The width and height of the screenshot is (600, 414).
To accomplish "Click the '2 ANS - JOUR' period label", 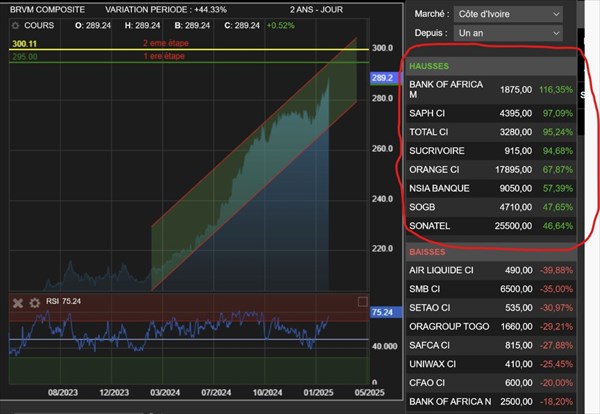I will [x=316, y=10].
